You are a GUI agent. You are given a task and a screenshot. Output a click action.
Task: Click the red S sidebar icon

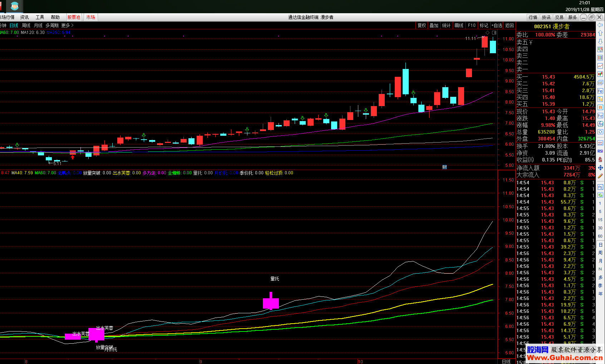600,159
